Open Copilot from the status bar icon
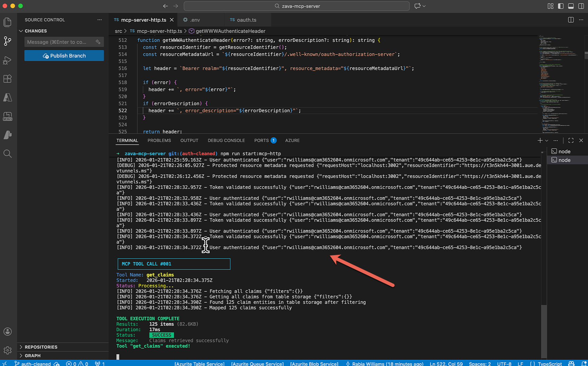588x366 pixels. point(571,363)
